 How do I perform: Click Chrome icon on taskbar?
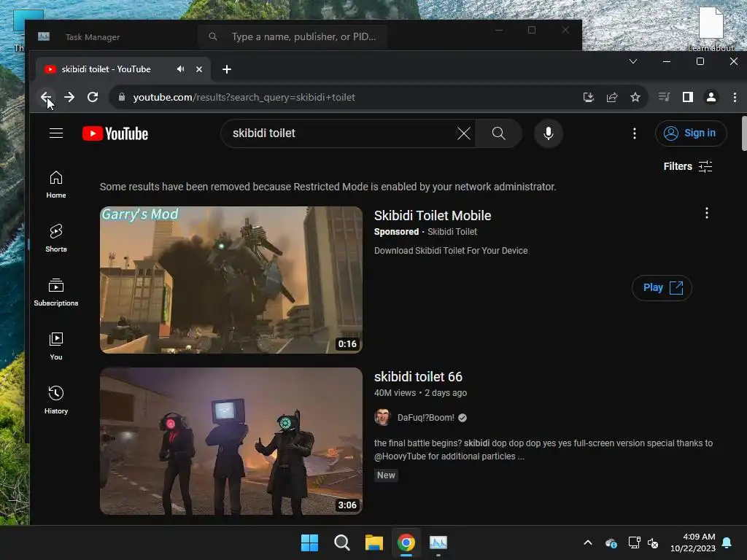click(406, 542)
